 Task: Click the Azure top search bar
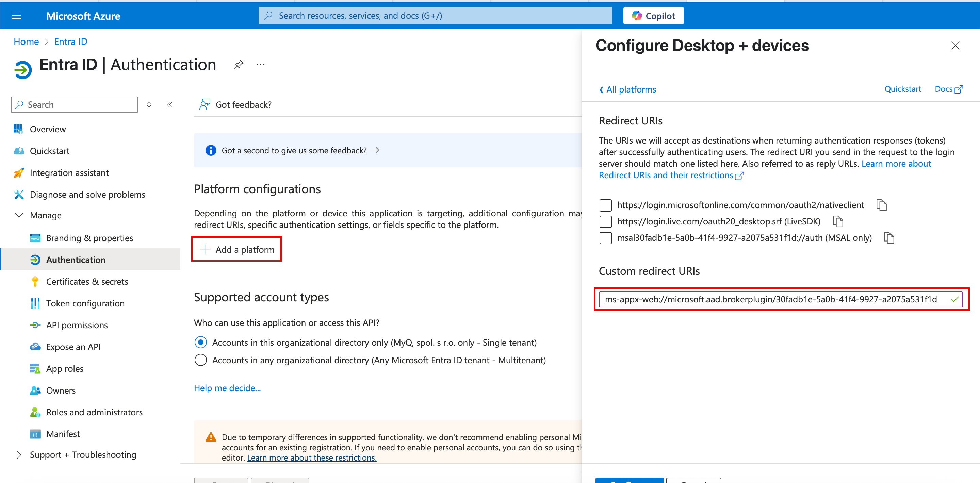click(x=435, y=16)
